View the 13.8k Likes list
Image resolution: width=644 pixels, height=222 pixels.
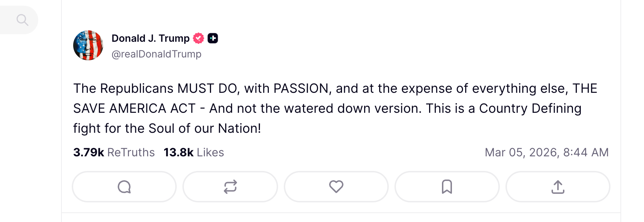193,152
